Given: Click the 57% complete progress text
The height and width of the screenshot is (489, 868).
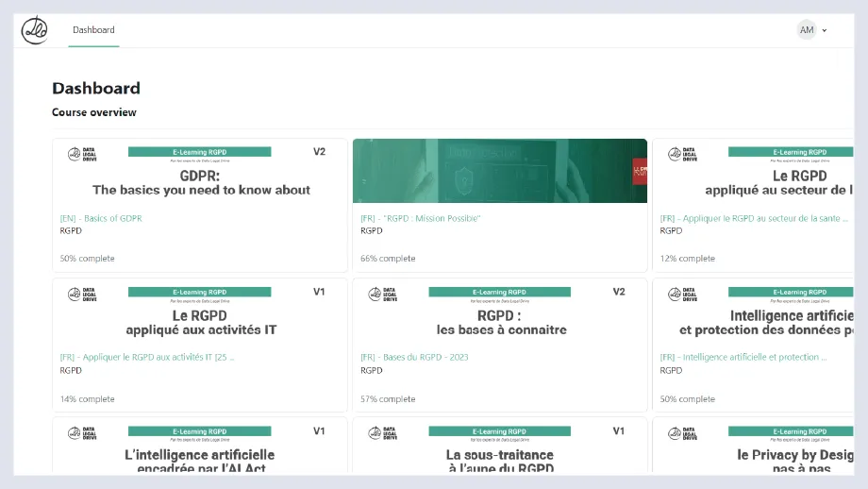Looking at the screenshot, I should [x=388, y=399].
